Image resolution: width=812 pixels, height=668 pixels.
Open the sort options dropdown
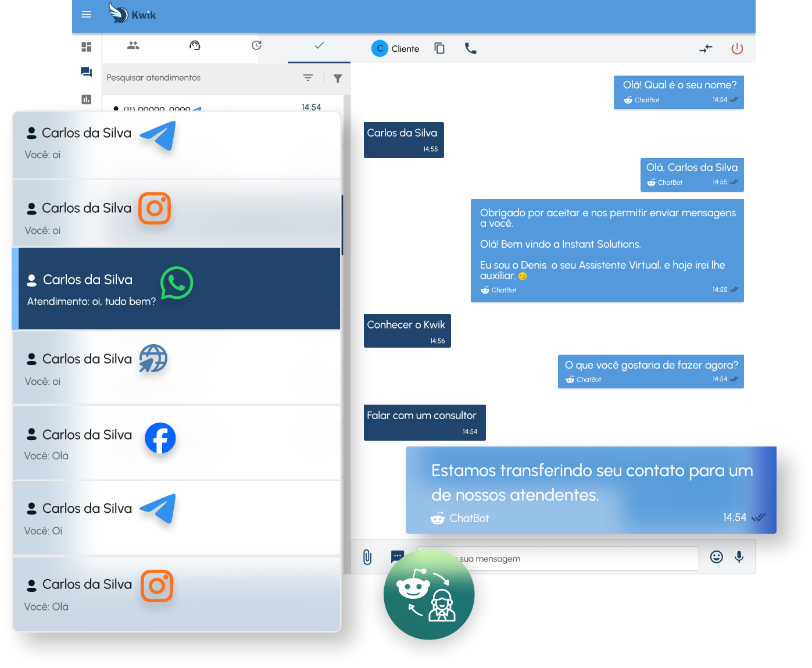click(308, 77)
